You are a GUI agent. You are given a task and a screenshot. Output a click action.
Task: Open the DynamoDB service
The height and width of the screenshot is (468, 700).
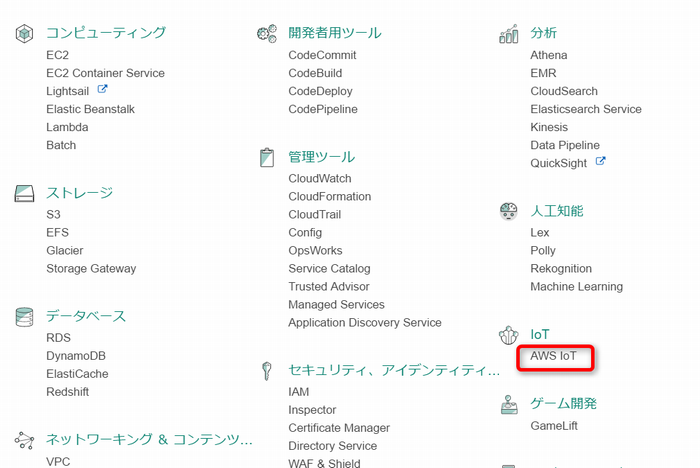click(x=76, y=356)
